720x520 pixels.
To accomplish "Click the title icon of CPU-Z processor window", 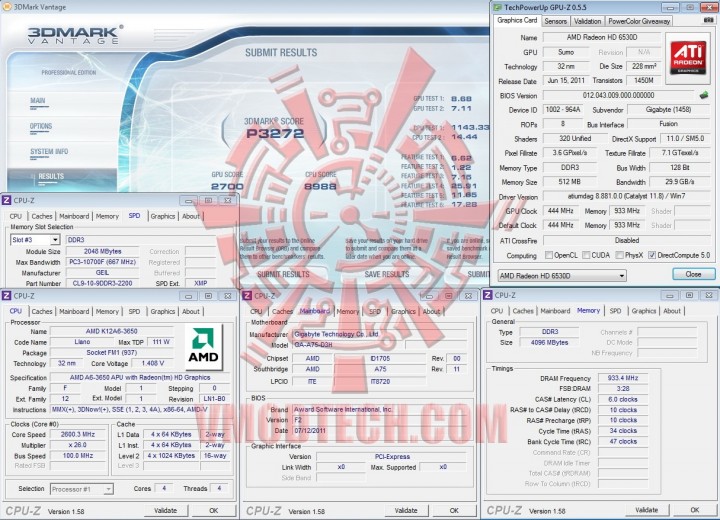I will pyautogui.click(x=6, y=296).
